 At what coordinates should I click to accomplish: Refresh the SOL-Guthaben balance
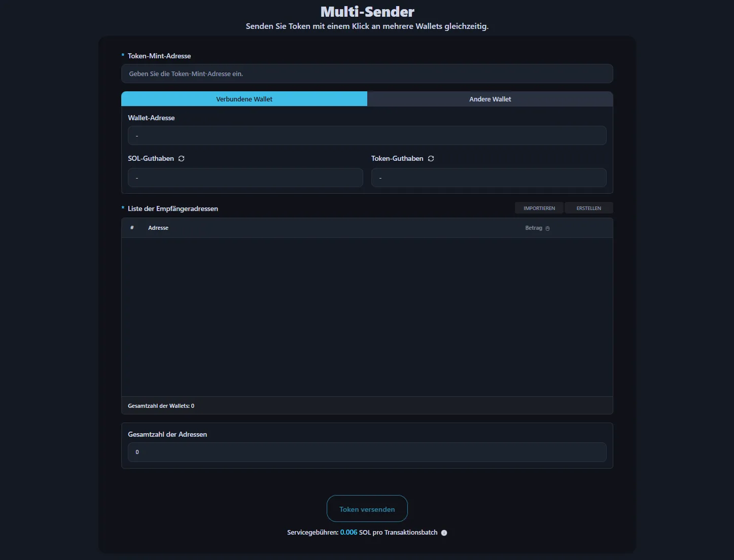click(x=181, y=159)
